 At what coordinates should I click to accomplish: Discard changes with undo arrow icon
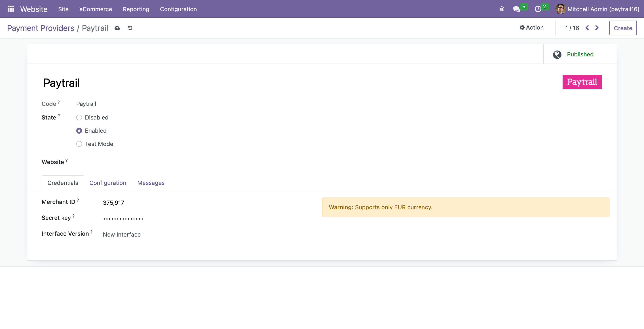(x=130, y=28)
